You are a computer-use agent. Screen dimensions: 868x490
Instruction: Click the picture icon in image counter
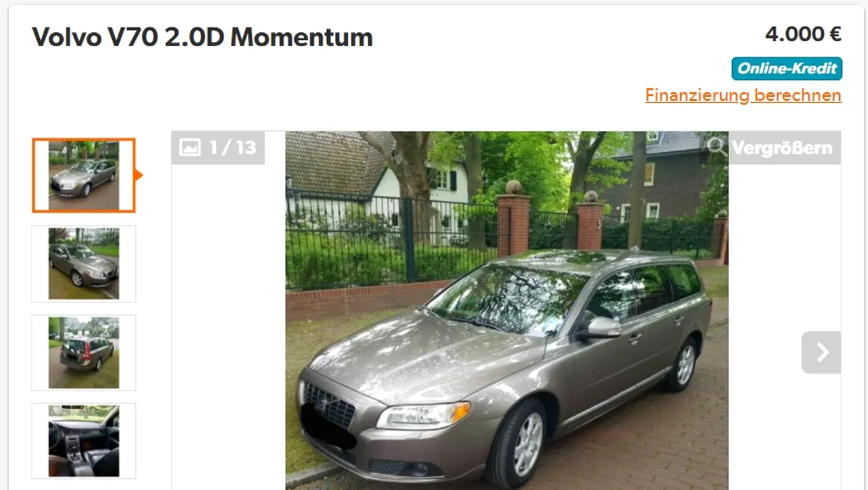pos(190,148)
